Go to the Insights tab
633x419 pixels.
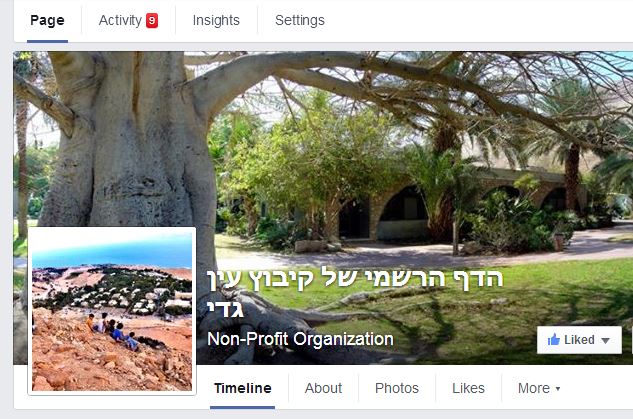point(216,20)
